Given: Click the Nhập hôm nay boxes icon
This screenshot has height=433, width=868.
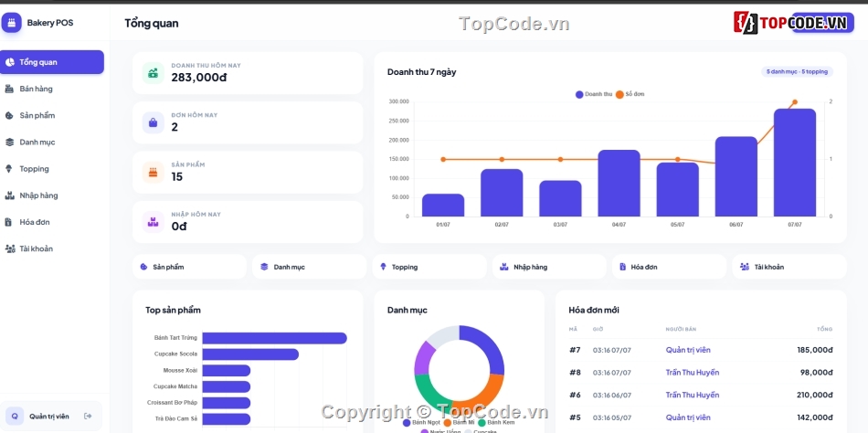Looking at the screenshot, I should [x=153, y=222].
